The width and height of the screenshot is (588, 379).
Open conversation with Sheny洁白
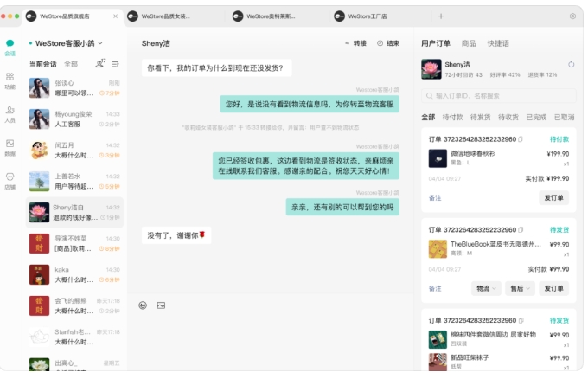click(74, 212)
